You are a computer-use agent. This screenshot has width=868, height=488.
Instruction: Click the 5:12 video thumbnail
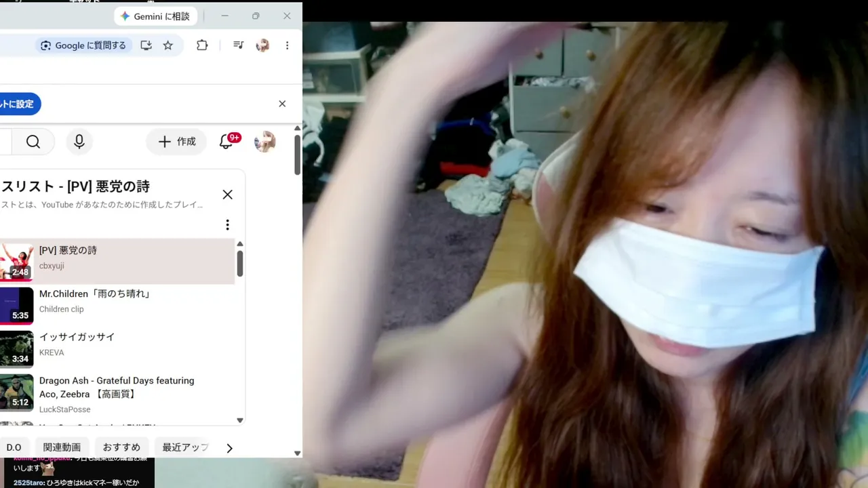(x=16, y=392)
